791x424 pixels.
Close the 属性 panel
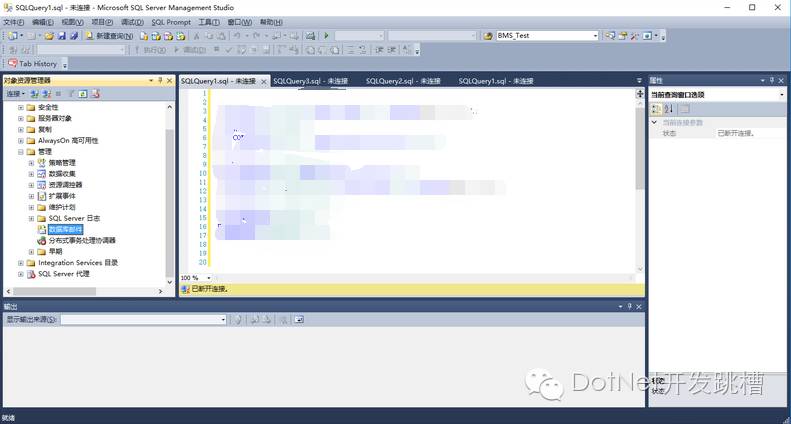pyautogui.click(x=781, y=81)
